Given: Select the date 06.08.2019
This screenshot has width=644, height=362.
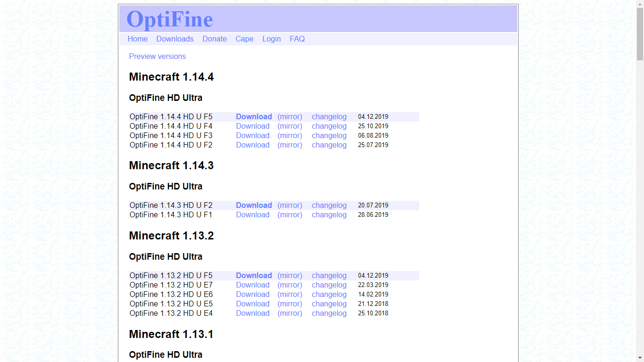Looking at the screenshot, I should (373, 136).
